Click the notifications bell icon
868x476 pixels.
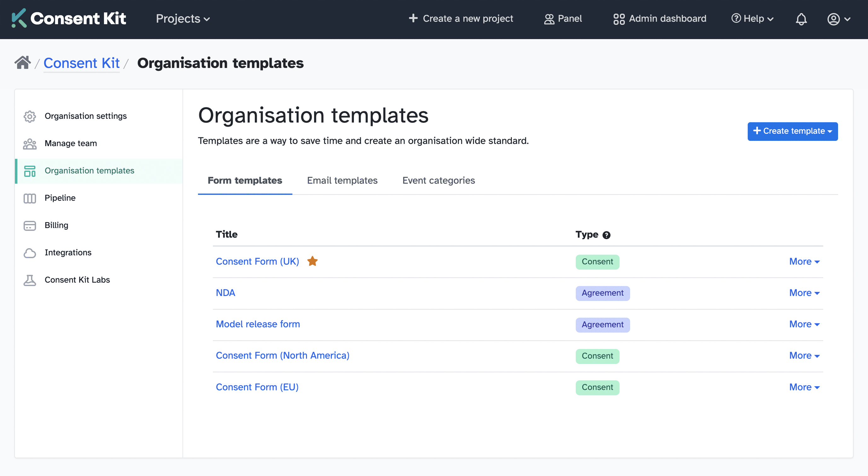click(801, 19)
